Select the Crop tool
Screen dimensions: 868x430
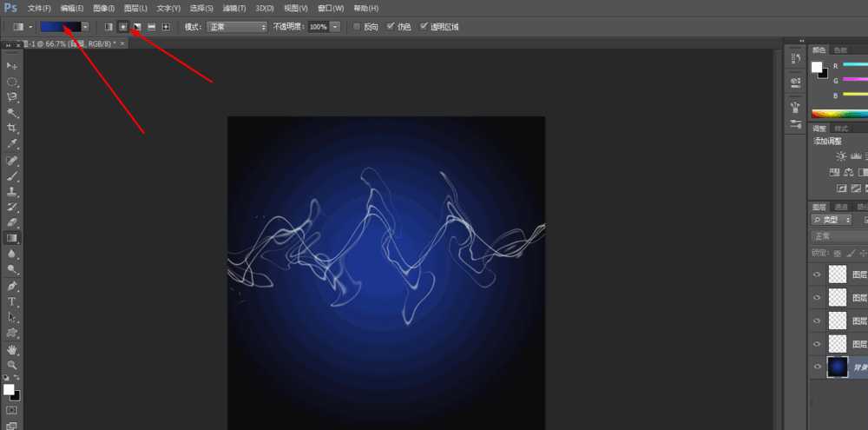click(x=11, y=128)
